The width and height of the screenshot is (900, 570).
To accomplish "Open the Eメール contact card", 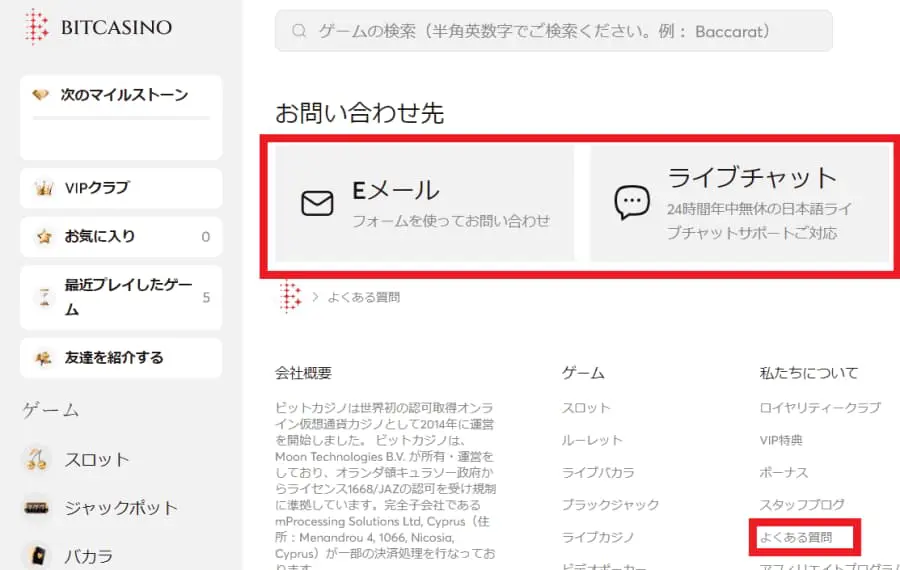I will click(x=424, y=203).
